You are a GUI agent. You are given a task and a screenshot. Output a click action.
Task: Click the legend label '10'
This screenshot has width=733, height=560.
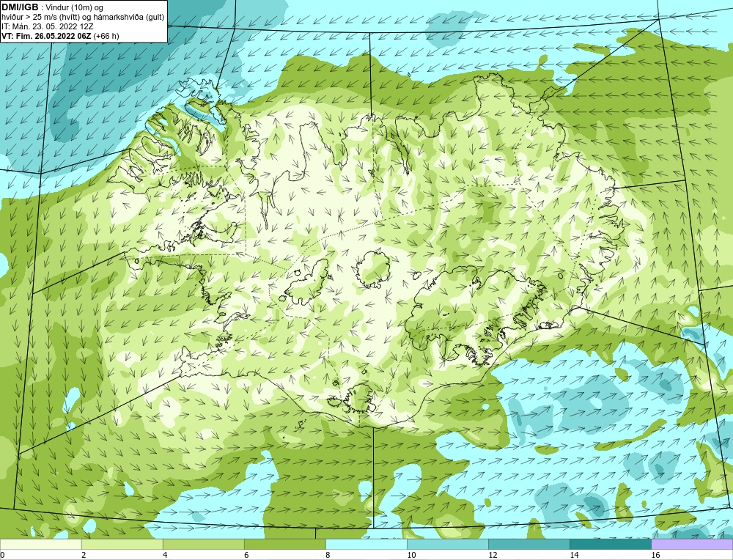click(411, 555)
